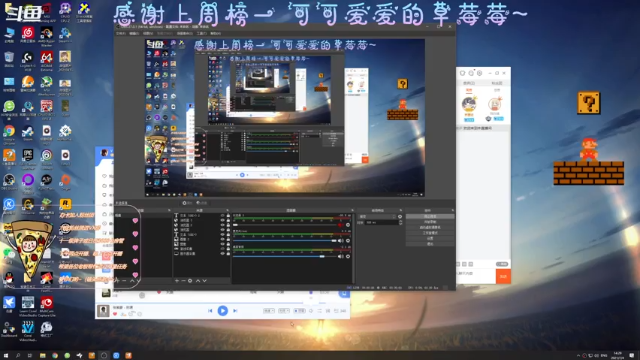Move selected source down in OBS

pos(204,281)
